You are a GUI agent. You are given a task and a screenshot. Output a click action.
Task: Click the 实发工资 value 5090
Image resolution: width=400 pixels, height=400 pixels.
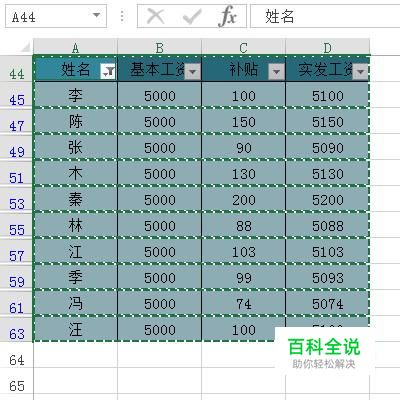pos(328,147)
